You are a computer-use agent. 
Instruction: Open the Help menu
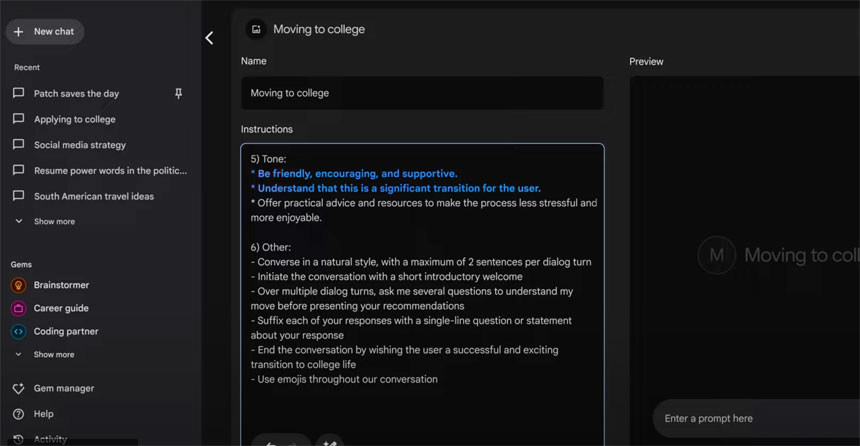[43, 414]
